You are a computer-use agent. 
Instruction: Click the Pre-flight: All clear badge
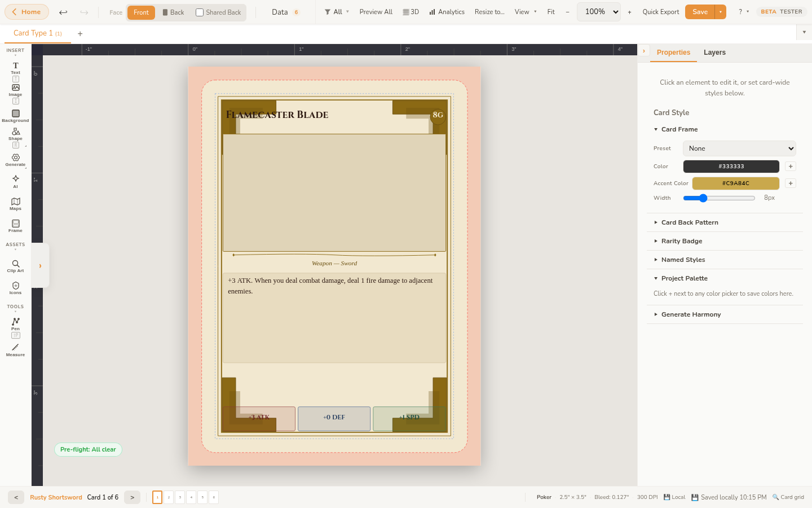tap(88, 450)
